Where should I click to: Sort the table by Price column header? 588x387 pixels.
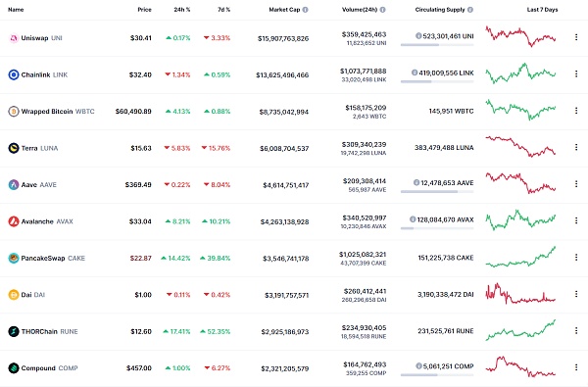point(144,10)
